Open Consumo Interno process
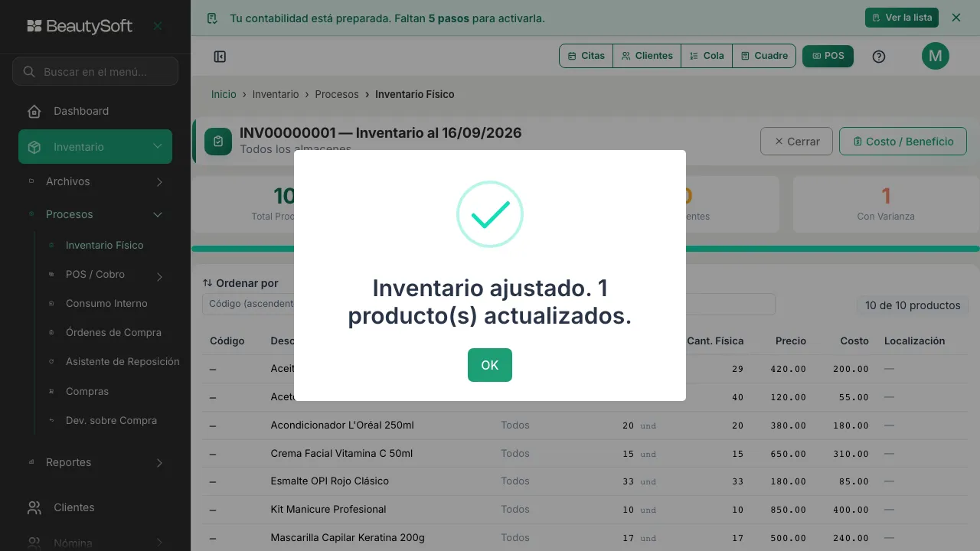 [x=106, y=303]
